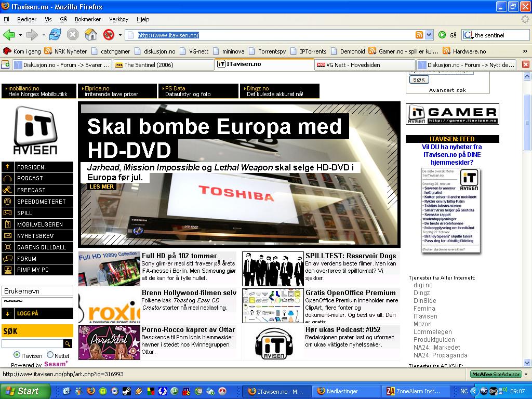Click the sidebar search text field

[x=33, y=344]
